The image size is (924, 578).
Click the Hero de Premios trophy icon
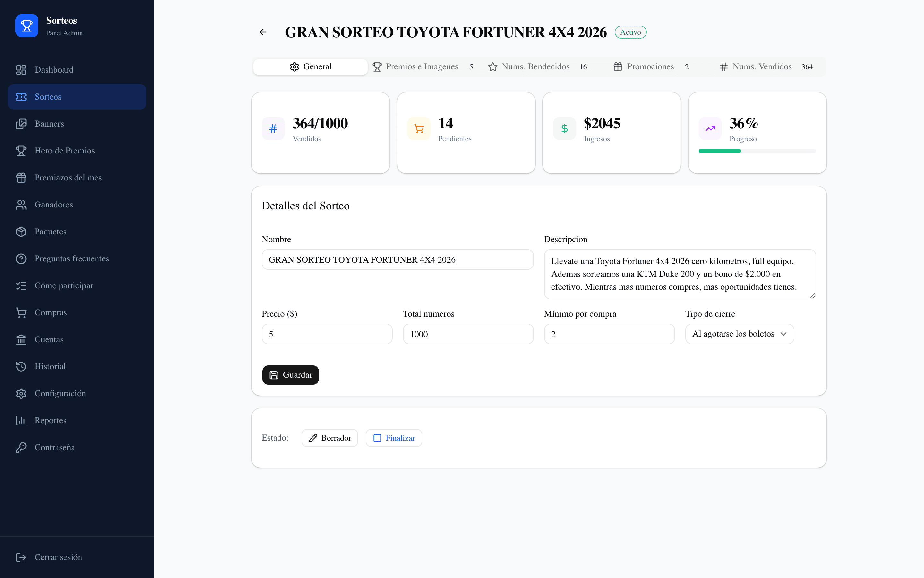(21, 151)
